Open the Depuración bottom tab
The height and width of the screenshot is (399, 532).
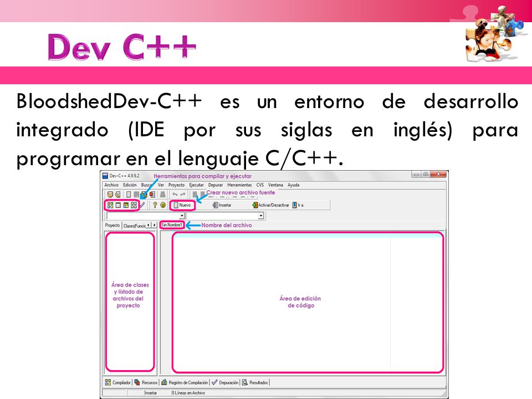tap(225, 382)
